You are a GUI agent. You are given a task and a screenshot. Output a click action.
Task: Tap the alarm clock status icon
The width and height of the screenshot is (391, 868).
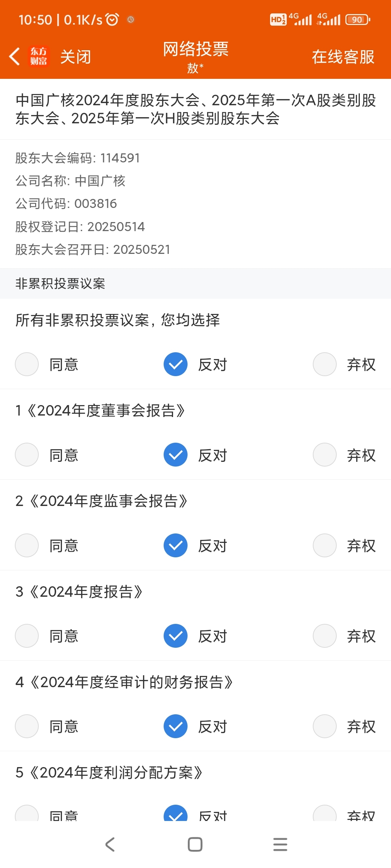[112, 20]
